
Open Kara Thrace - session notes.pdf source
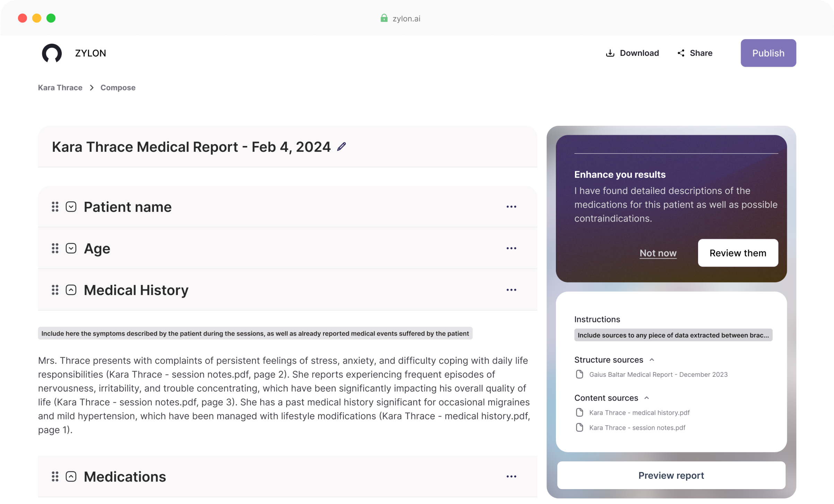click(637, 428)
